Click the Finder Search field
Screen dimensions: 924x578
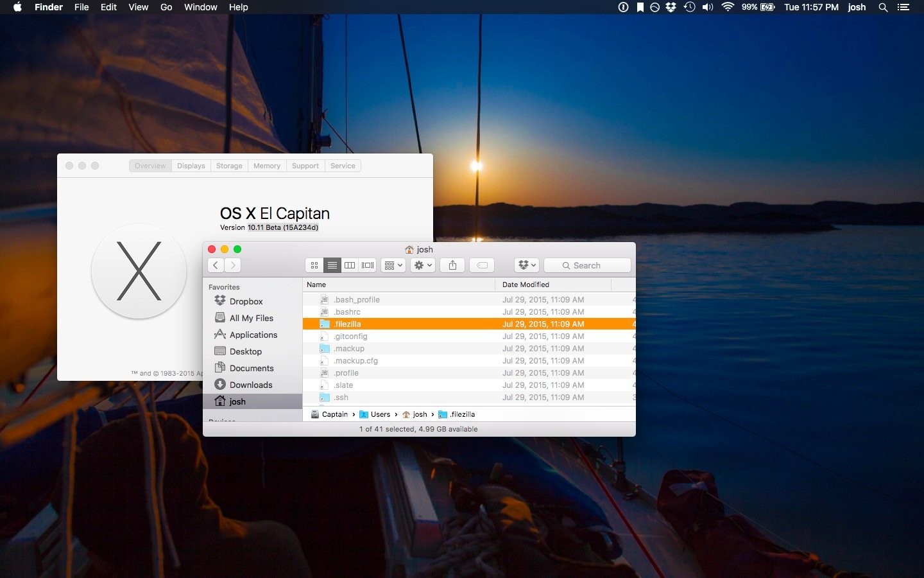(587, 265)
